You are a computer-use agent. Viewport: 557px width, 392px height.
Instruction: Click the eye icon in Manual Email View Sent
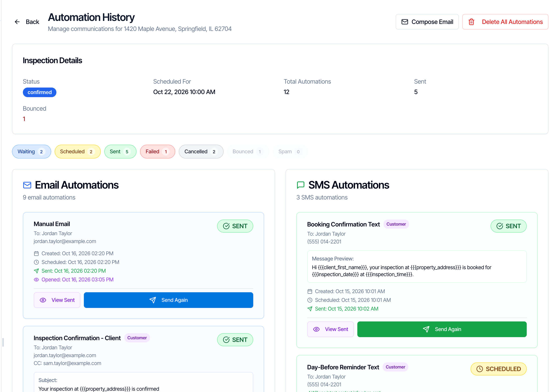[x=43, y=300]
